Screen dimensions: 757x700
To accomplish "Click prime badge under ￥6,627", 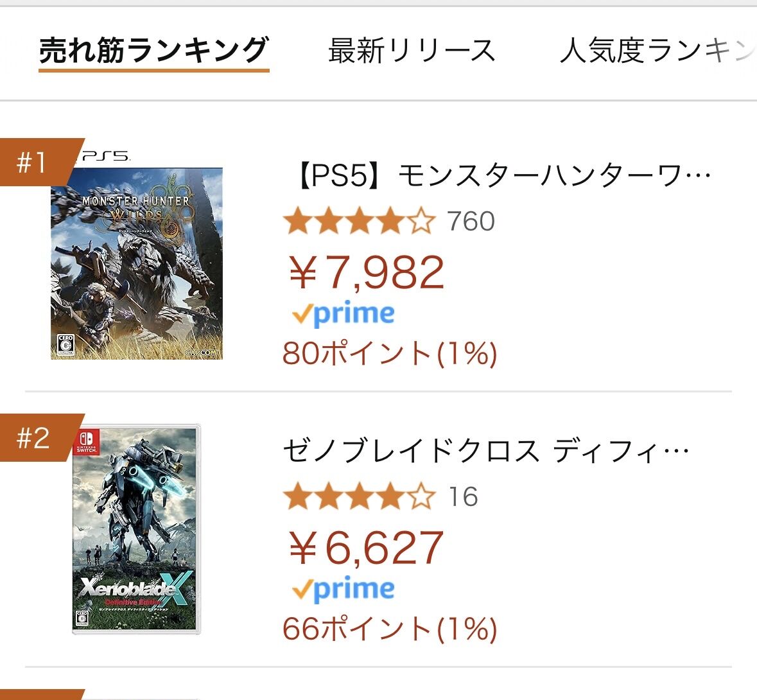I will pyautogui.click(x=343, y=590).
